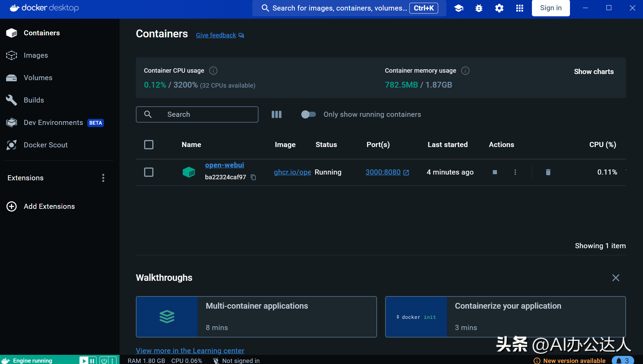Click the Not signed in status
The width and height of the screenshot is (643, 364).
236,361
